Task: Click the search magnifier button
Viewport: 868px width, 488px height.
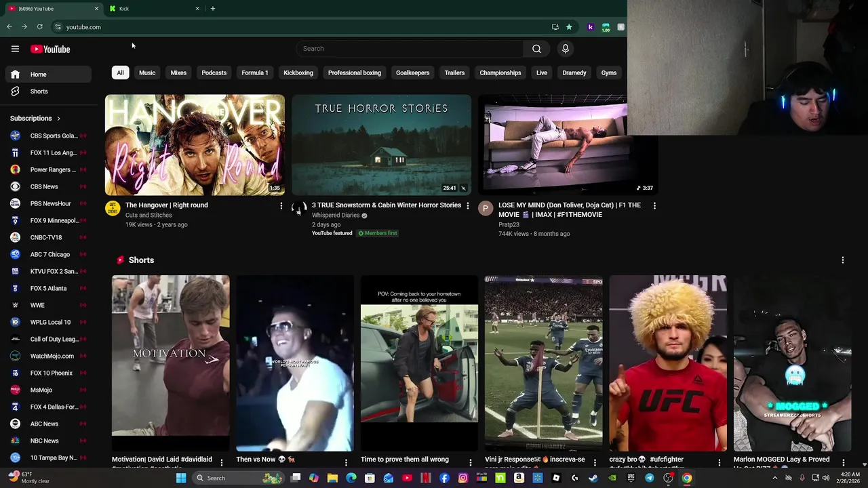Action: (x=536, y=49)
